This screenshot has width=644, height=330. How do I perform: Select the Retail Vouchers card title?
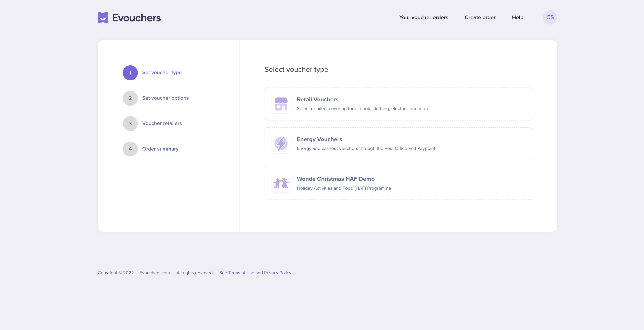point(318,99)
